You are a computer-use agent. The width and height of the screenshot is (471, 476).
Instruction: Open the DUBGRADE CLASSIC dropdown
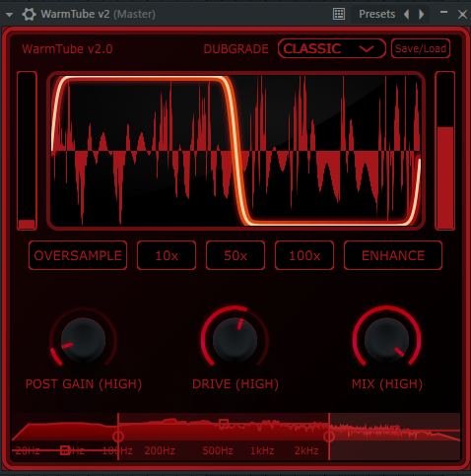tap(332, 48)
